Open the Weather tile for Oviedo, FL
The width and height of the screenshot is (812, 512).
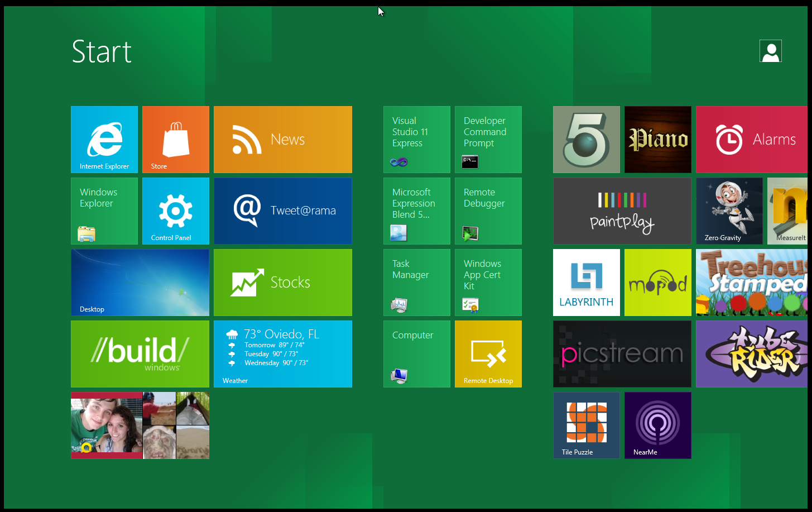click(283, 354)
